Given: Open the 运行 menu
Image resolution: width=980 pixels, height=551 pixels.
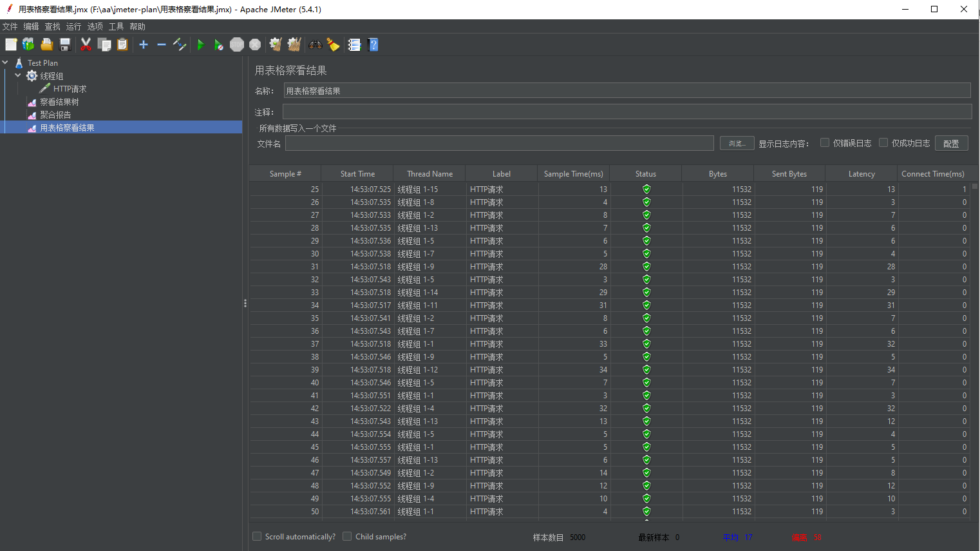Looking at the screenshot, I should click(73, 26).
